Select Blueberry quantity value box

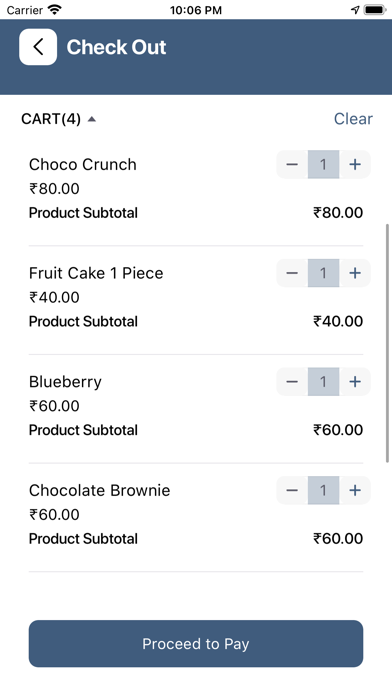[x=323, y=382]
